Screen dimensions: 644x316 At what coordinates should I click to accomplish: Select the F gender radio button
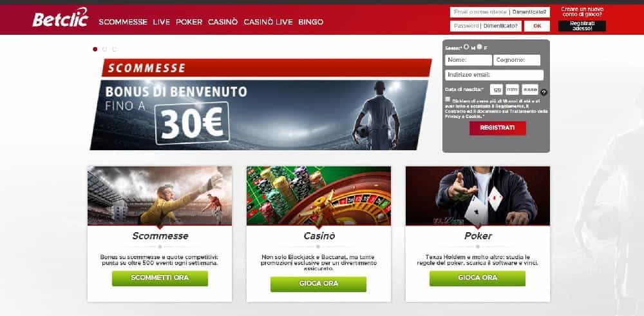point(480,47)
